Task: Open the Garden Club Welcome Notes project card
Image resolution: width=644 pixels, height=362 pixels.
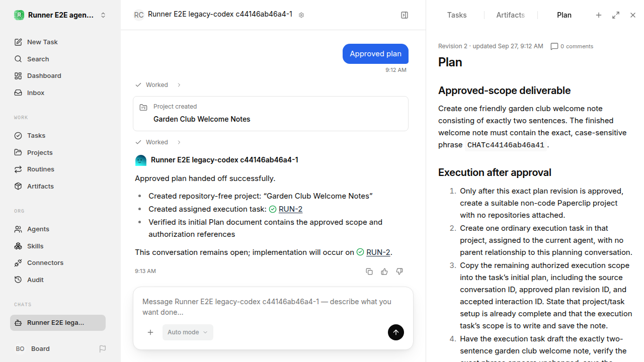Action: coord(271,114)
